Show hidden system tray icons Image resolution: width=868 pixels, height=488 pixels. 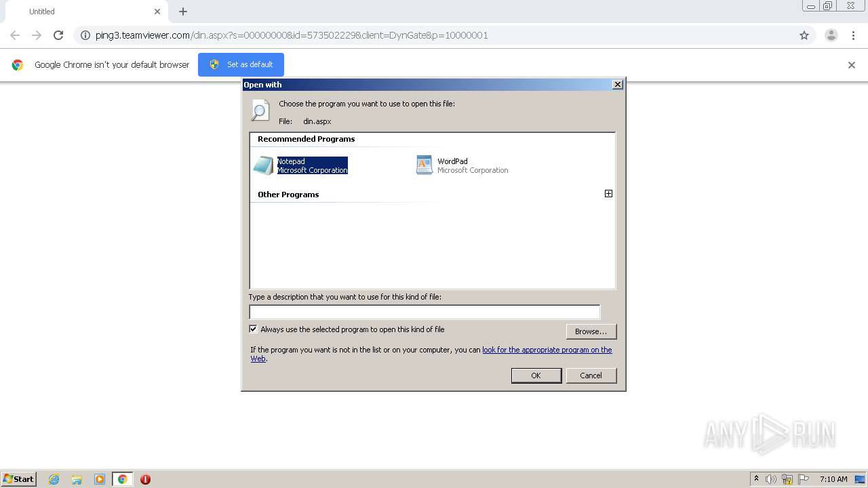pyautogui.click(x=756, y=479)
